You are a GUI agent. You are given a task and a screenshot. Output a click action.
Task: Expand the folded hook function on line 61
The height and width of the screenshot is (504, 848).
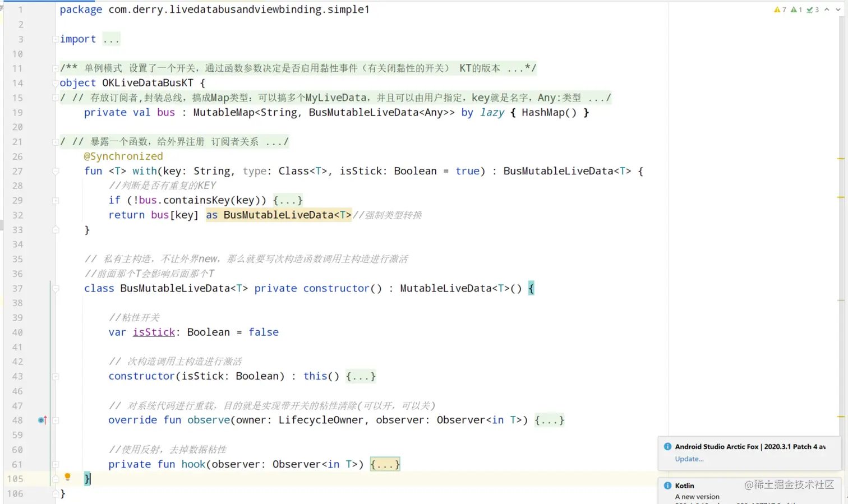click(x=56, y=464)
